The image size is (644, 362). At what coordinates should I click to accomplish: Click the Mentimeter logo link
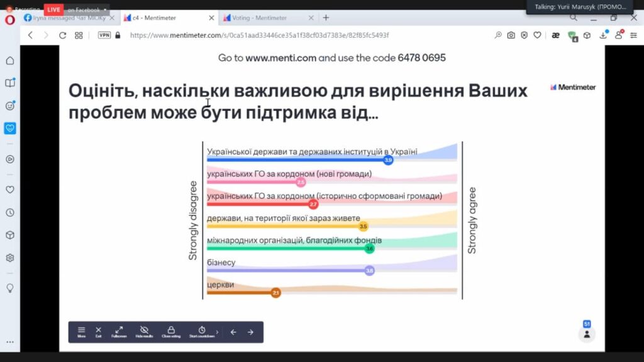pyautogui.click(x=572, y=87)
